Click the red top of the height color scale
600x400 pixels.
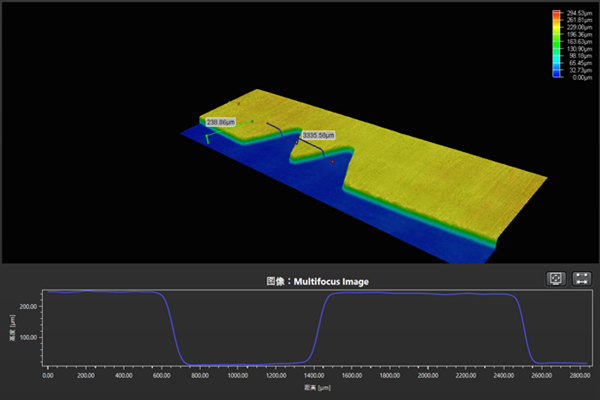click(556, 13)
